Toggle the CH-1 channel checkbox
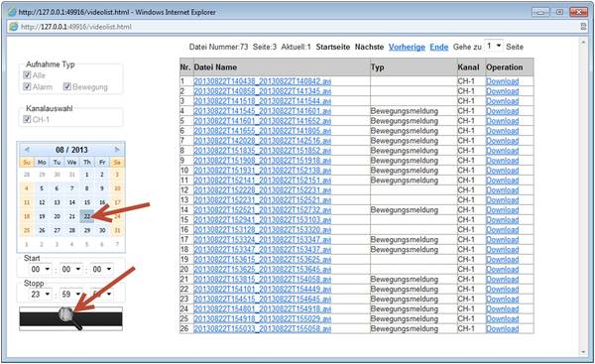 pyautogui.click(x=27, y=119)
